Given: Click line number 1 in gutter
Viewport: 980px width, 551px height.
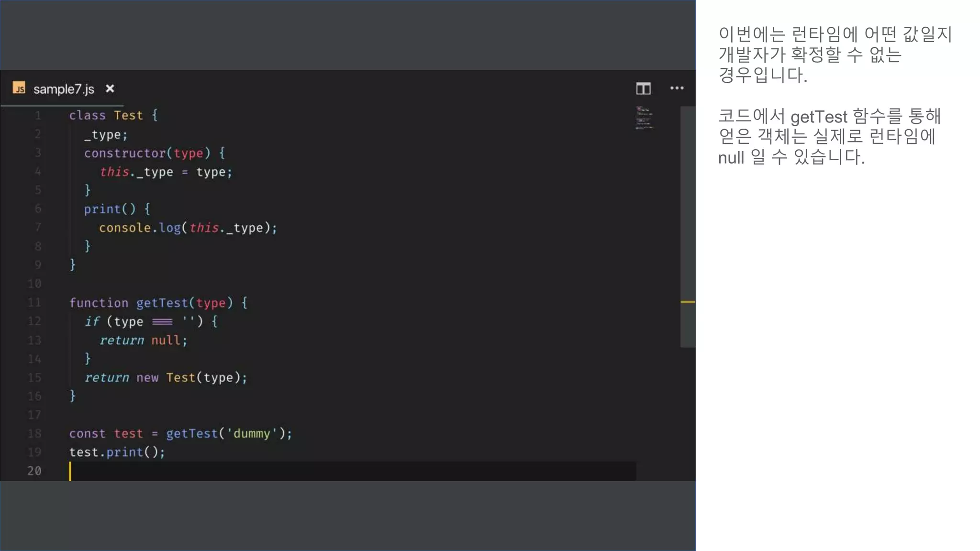Looking at the screenshot, I should pyautogui.click(x=38, y=115).
